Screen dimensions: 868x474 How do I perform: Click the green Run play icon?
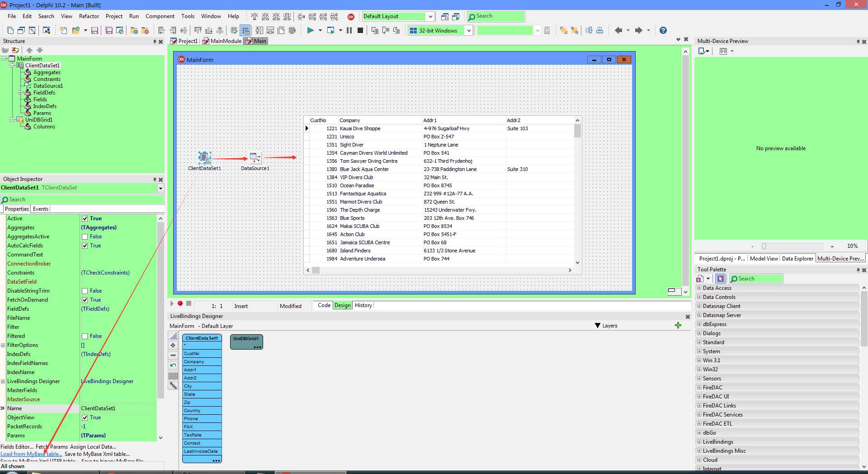(x=310, y=30)
